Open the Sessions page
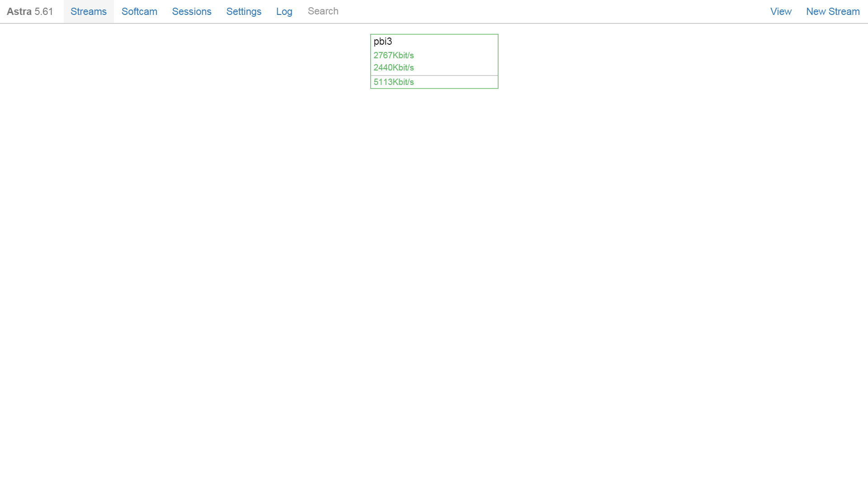Screen dimensions: 868x488 [x=192, y=11]
